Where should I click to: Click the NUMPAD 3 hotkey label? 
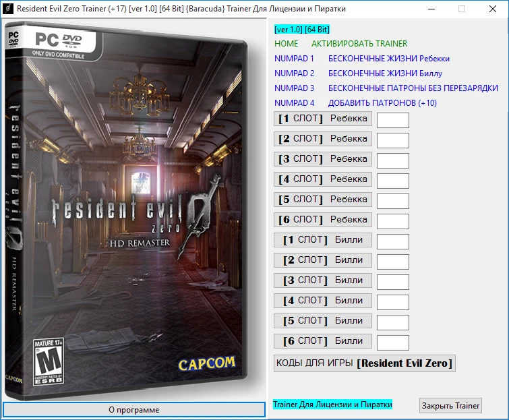click(294, 88)
